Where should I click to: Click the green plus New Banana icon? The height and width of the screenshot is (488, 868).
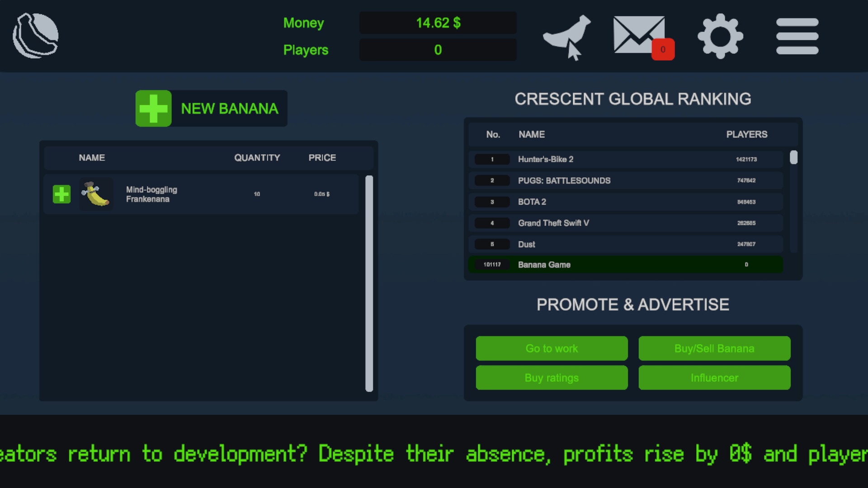(153, 108)
